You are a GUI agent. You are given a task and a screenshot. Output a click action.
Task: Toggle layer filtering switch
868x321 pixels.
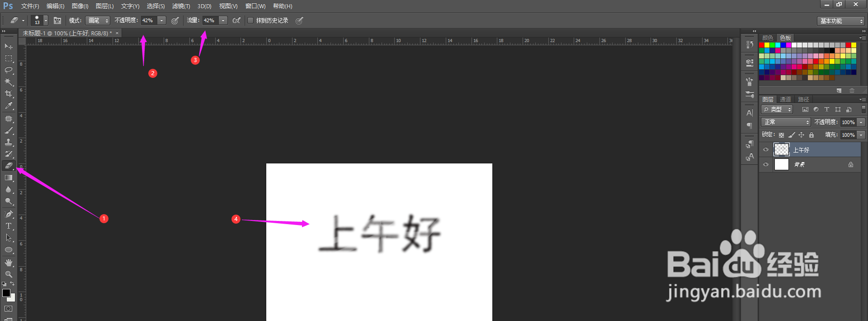(x=863, y=109)
